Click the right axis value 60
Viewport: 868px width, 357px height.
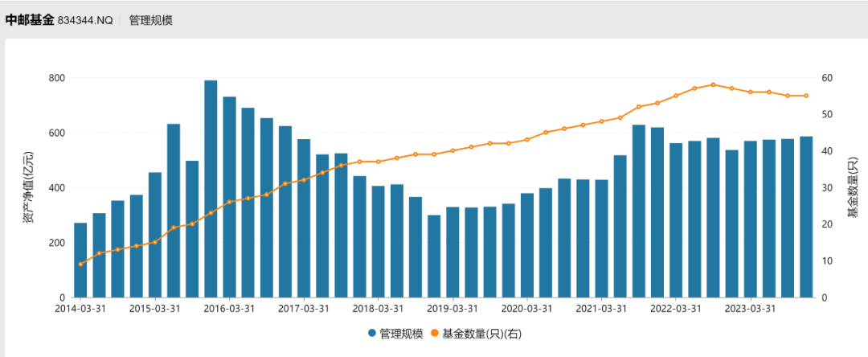[x=827, y=78]
